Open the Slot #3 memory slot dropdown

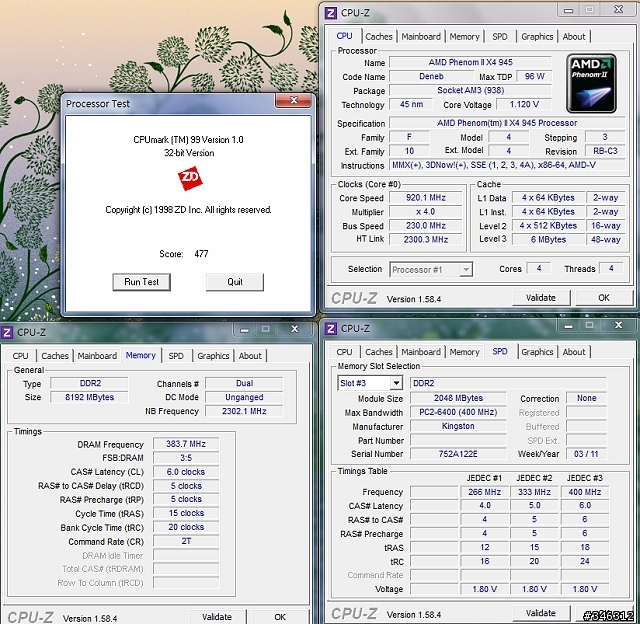tap(396, 383)
